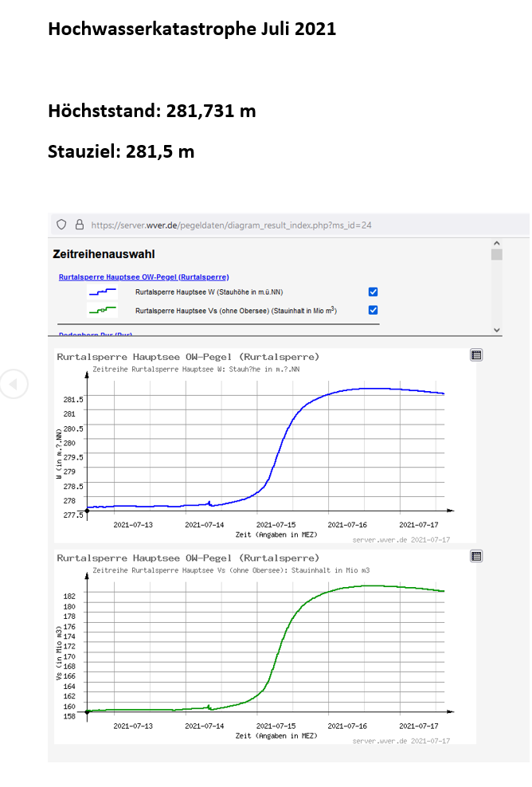Open the data table icon of the blue Stauhöhe chart
This screenshot has height=787, width=532.
point(476,355)
